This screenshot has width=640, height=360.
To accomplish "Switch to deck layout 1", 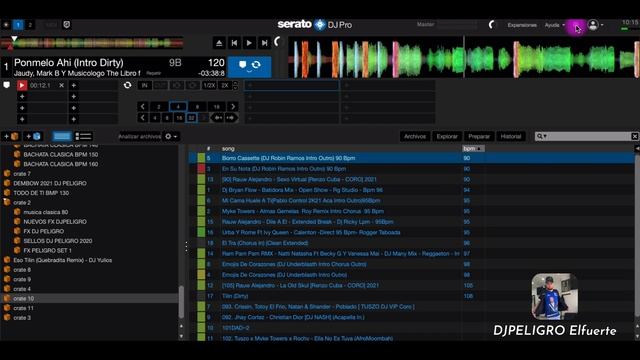I will [18, 25].
